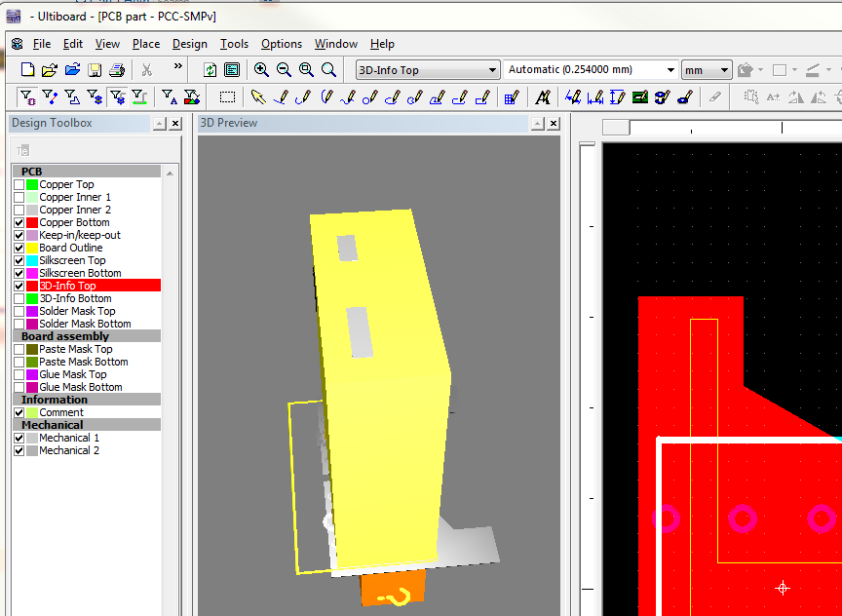The image size is (842, 616).
Task: Open the Tools menu
Action: pyautogui.click(x=234, y=44)
